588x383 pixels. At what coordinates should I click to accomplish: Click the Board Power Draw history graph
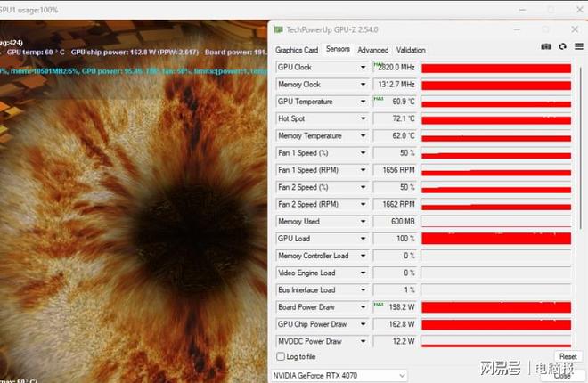pyautogui.click(x=496, y=307)
